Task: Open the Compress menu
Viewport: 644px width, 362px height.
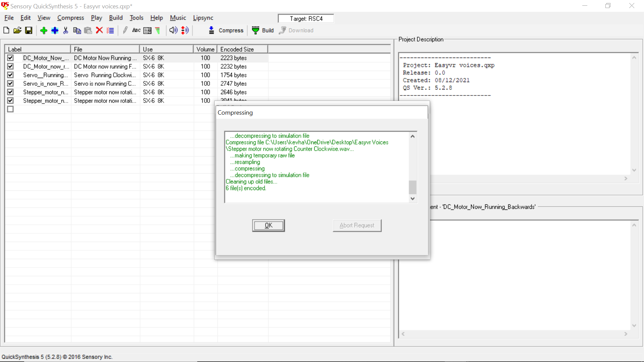Action: click(x=70, y=18)
